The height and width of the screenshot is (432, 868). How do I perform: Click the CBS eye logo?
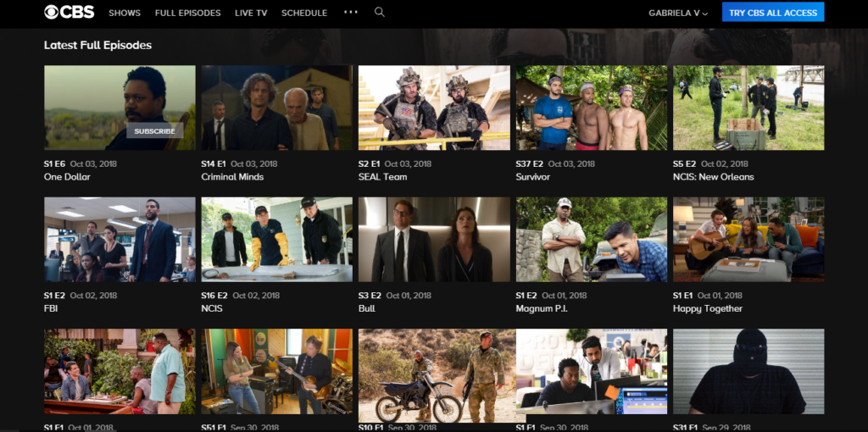pyautogui.click(x=69, y=12)
